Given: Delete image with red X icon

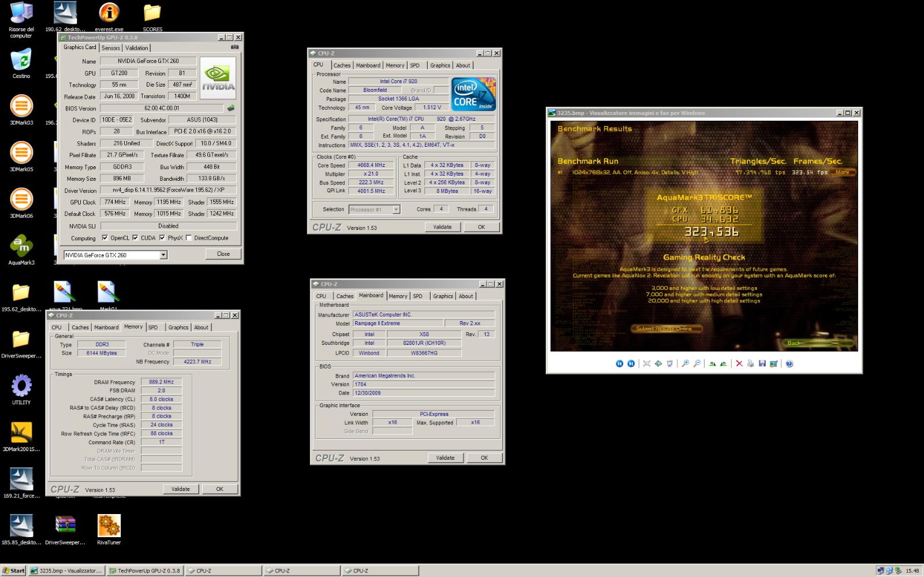Looking at the screenshot, I should [739, 363].
